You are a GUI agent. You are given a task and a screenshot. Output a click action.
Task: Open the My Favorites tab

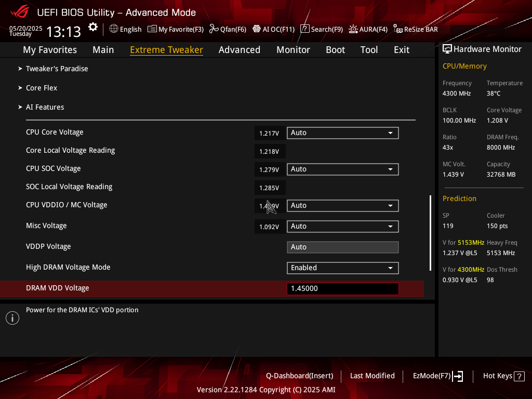tap(50, 50)
